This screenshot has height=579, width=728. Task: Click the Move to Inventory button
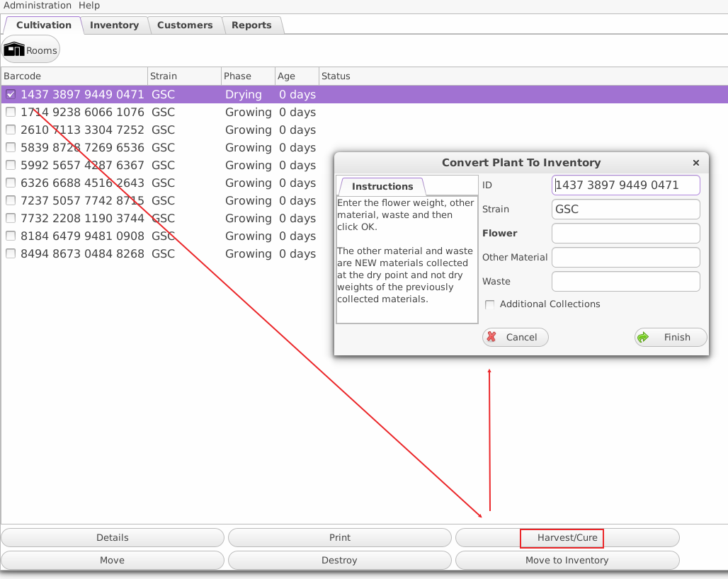click(x=567, y=561)
